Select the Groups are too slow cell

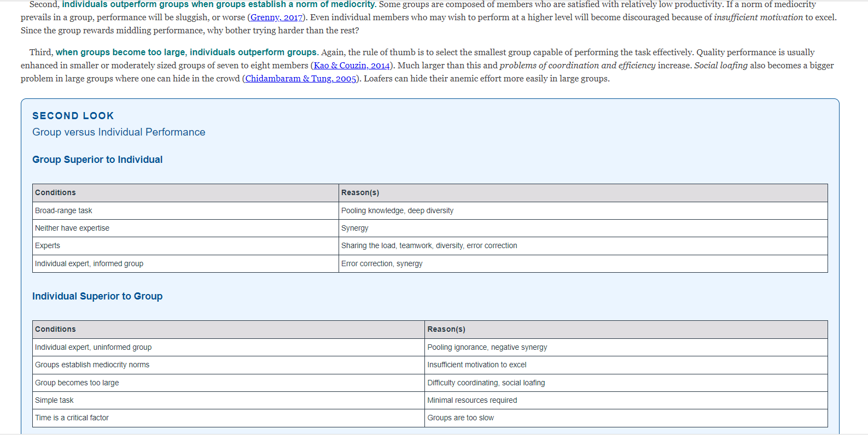[x=626, y=418]
